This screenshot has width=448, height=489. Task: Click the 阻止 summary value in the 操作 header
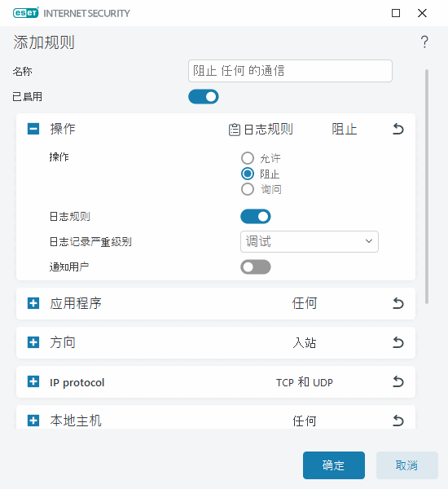pos(345,129)
